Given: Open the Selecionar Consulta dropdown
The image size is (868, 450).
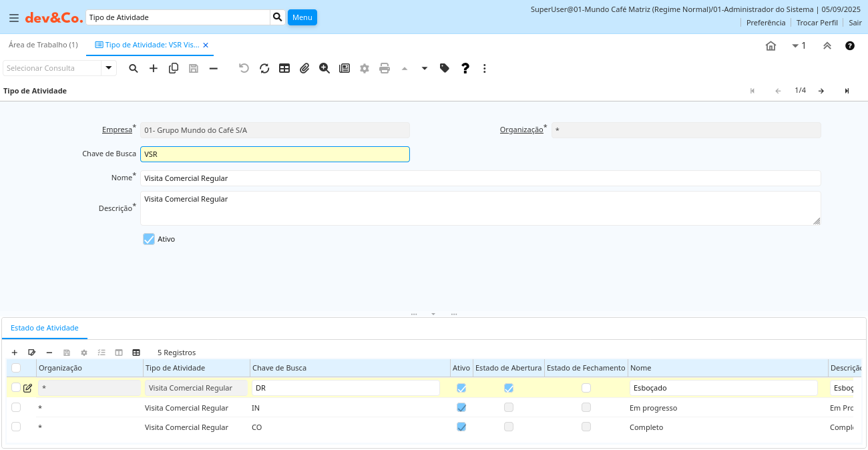Looking at the screenshot, I should 109,68.
